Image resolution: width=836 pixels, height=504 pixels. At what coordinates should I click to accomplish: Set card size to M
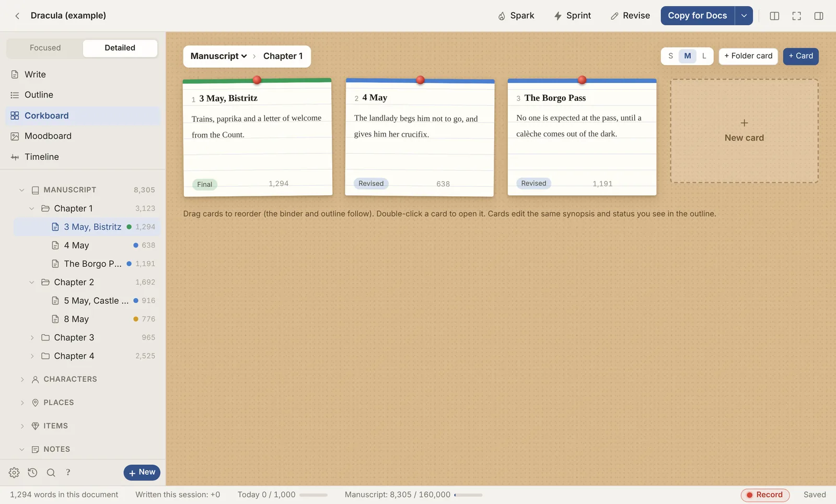tap(688, 56)
